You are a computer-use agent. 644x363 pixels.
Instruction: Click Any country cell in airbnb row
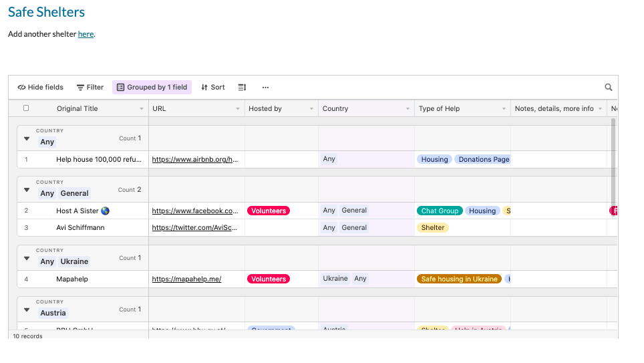(x=329, y=159)
